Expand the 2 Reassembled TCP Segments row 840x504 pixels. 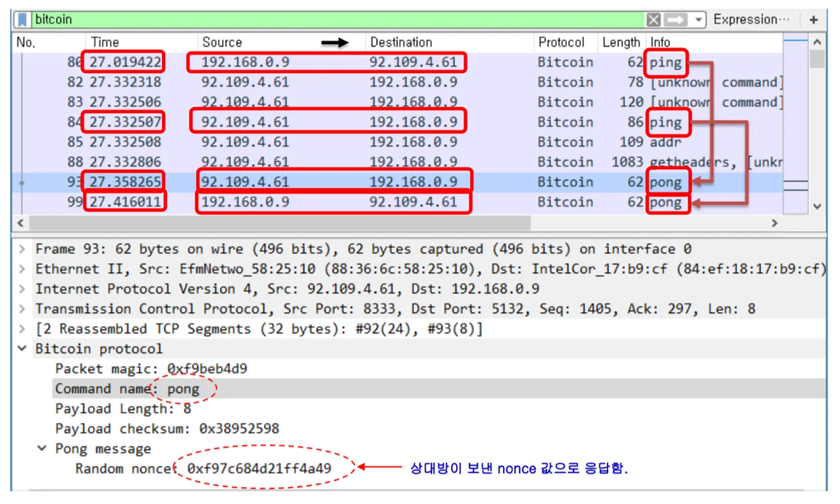tap(23, 329)
